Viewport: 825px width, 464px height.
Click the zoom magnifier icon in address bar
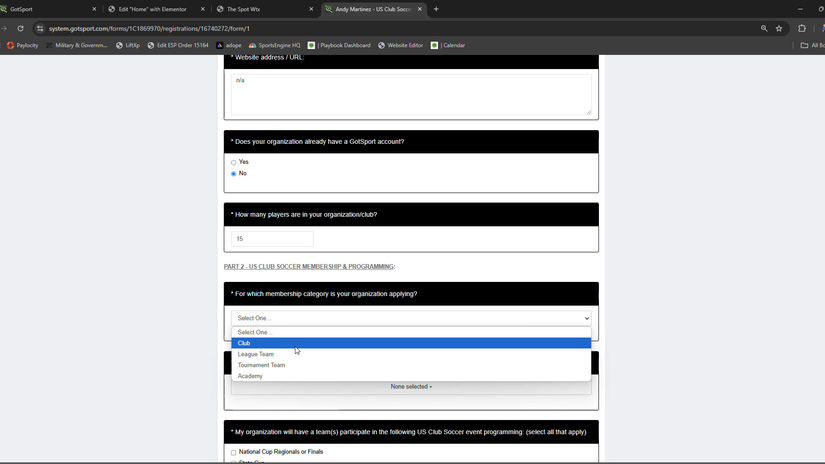coord(764,28)
